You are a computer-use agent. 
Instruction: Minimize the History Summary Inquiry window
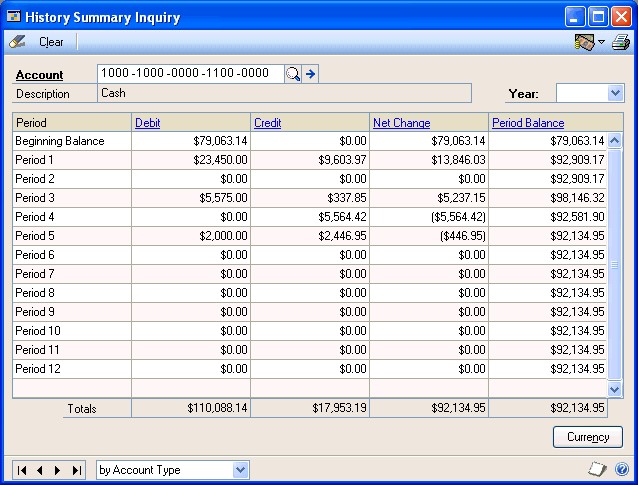click(575, 17)
